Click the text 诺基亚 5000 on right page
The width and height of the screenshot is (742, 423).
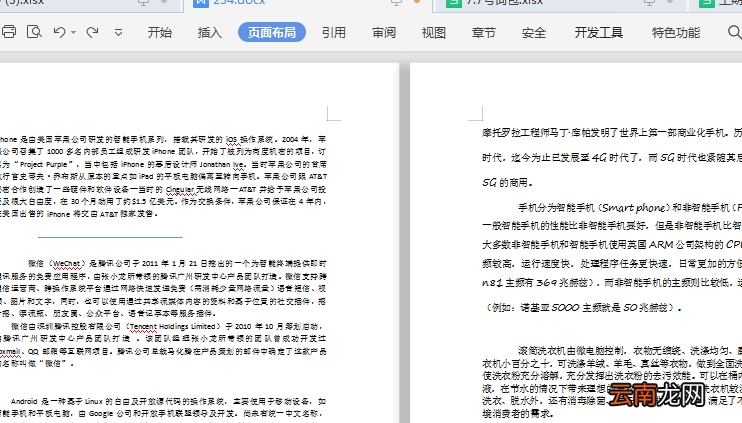pos(550,308)
